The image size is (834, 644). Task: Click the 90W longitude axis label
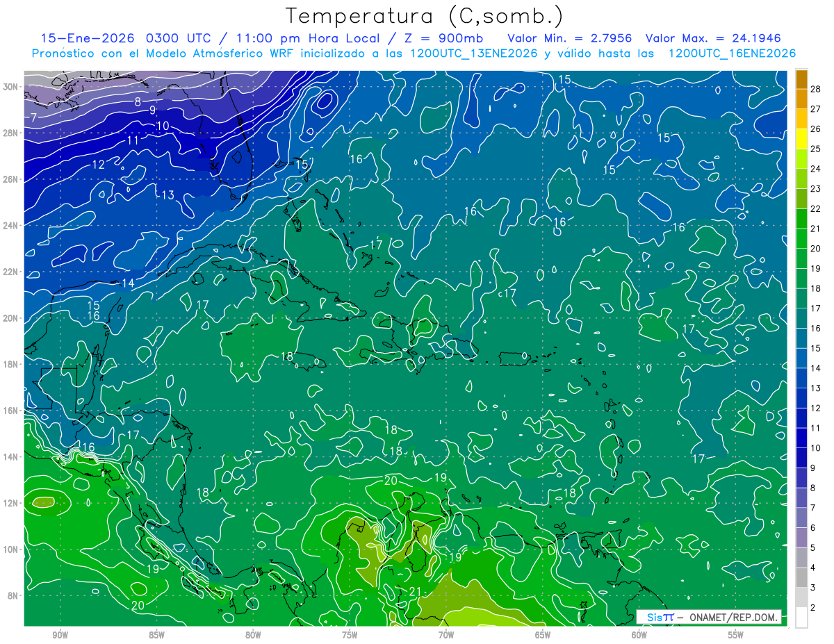coord(60,634)
